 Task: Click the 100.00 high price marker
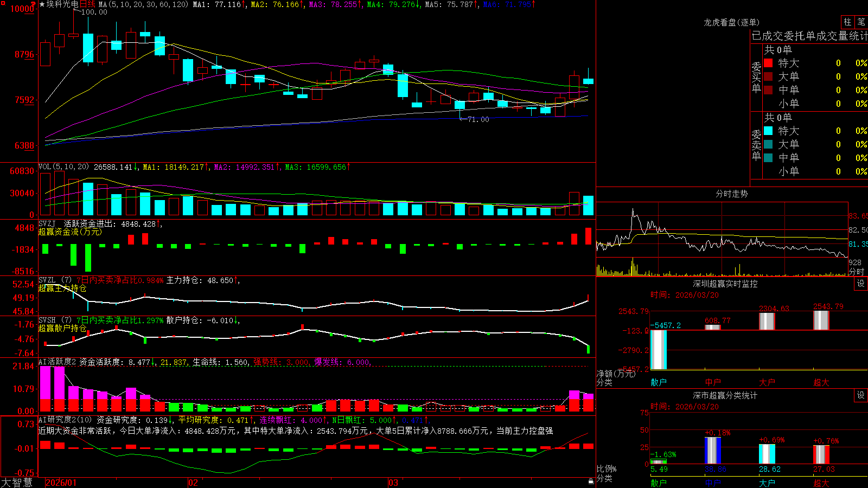click(94, 12)
